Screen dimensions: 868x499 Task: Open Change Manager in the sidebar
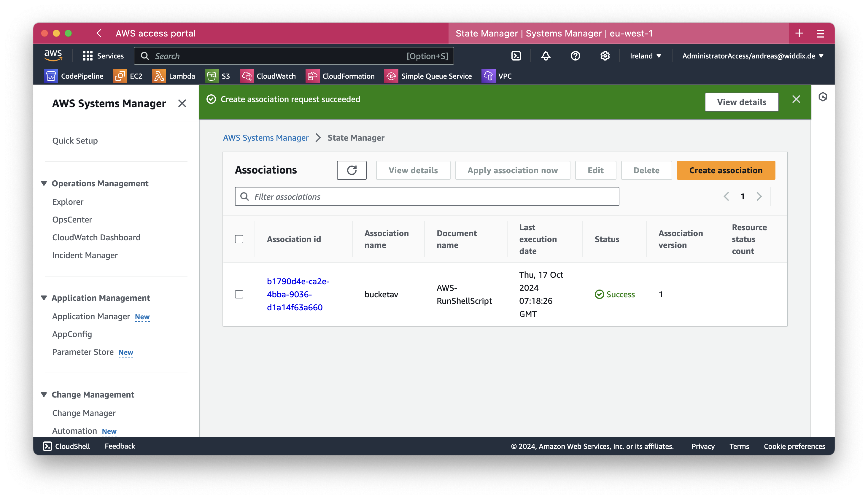(x=84, y=413)
